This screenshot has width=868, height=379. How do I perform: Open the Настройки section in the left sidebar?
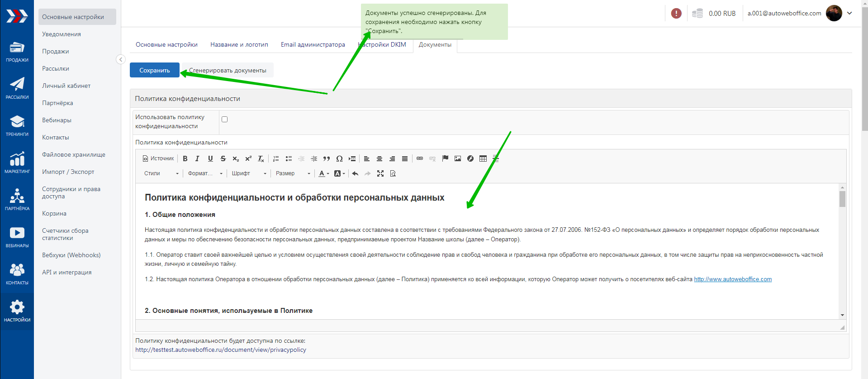click(x=17, y=311)
